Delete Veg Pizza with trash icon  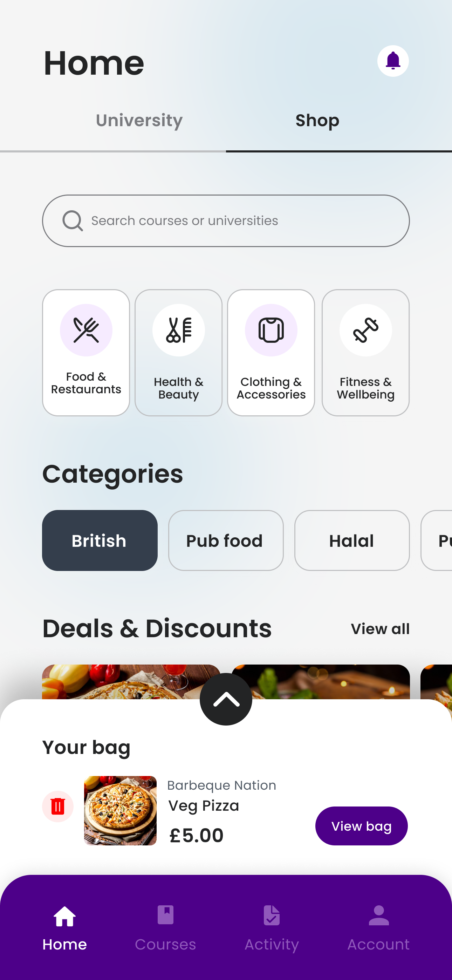coord(58,806)
